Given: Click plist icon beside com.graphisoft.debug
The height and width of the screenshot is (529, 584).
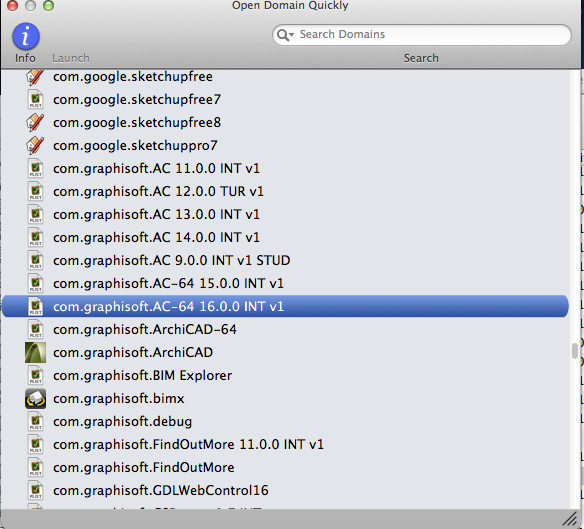Looking at the screenshot, I should (x=36, y=422).
